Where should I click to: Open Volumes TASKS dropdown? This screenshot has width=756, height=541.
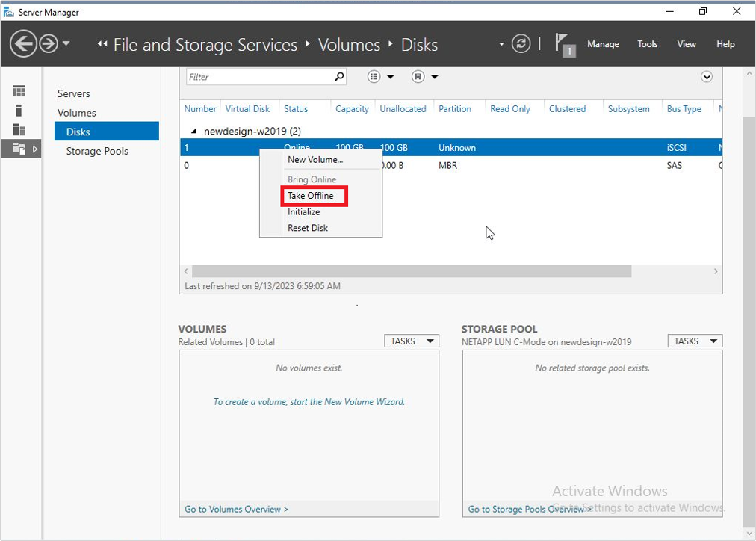pyautogui.click(x=411, y=341)
